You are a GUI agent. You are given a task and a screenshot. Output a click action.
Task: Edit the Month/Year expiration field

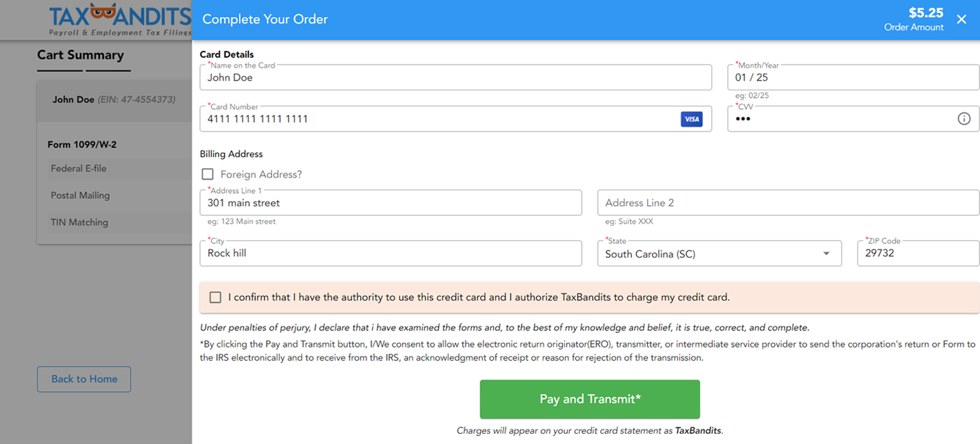point(853,77)
